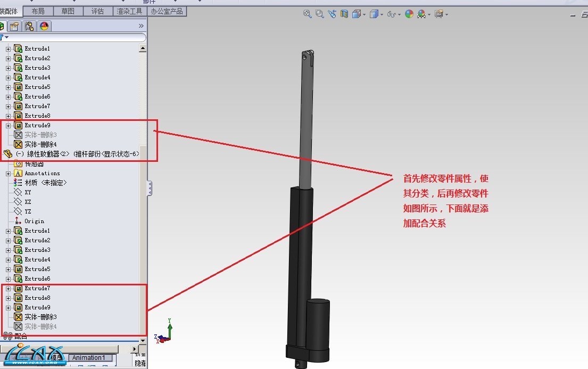Click the View Orientation cube icon
Image resolution: width=588 pixels, height=369 pixels.
click(x=356, y=14)
